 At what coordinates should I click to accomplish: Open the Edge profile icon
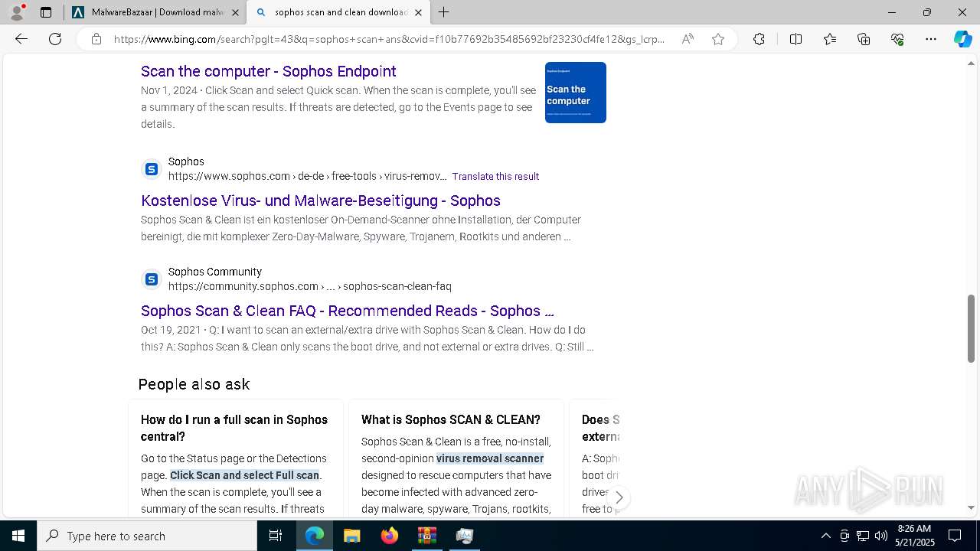(17, 12)
